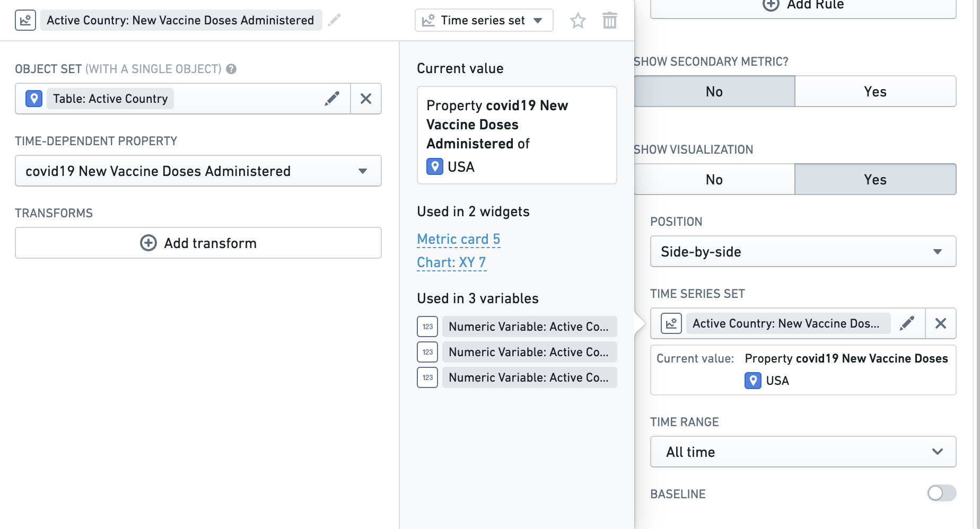Click second numeric variable 123 icon
Viewport: 980px width, 529px height.
[427, 352]
